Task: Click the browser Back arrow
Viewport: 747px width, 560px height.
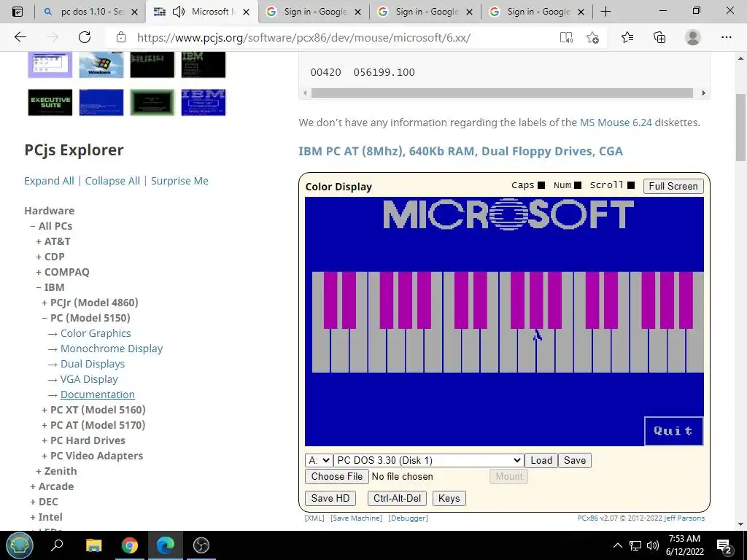Action: [20, 37]
